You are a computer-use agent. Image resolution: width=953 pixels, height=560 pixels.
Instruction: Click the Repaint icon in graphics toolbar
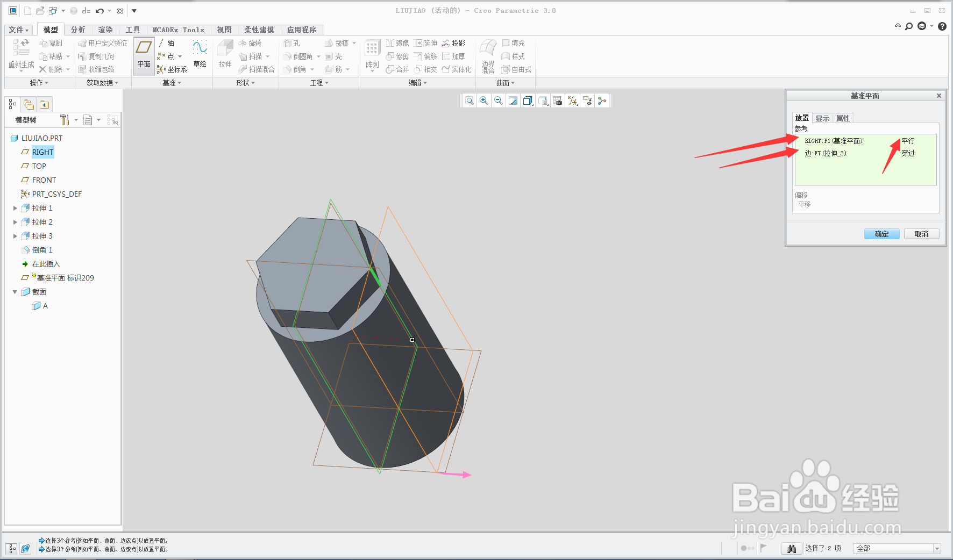513,100
